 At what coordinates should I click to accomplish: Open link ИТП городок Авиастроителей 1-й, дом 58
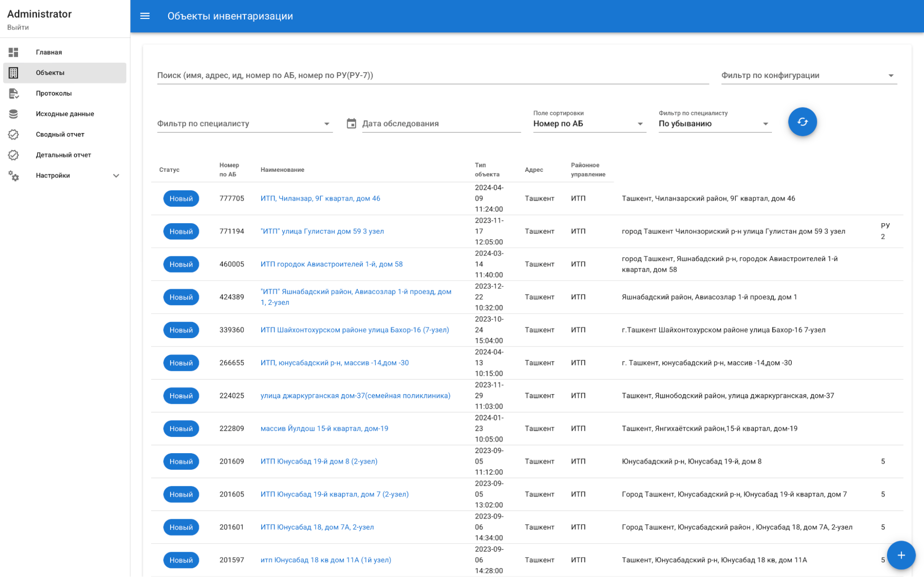331,264
